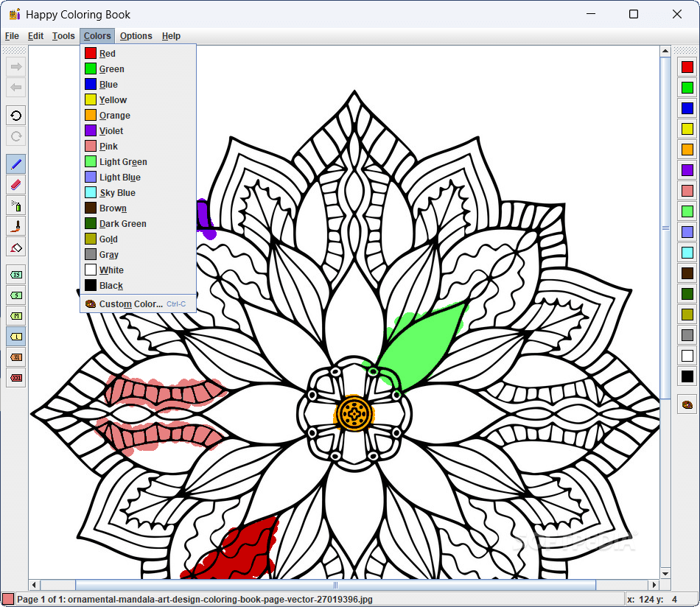Choose Brown from the Colors menu
Viewport: 700px width, 607px height.
pos(138,208)
